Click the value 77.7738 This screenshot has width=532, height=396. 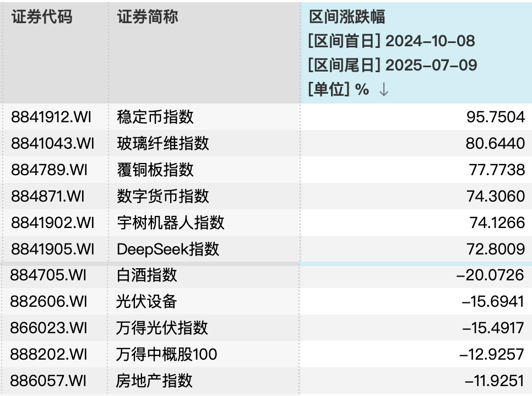(x=497, y=170)
